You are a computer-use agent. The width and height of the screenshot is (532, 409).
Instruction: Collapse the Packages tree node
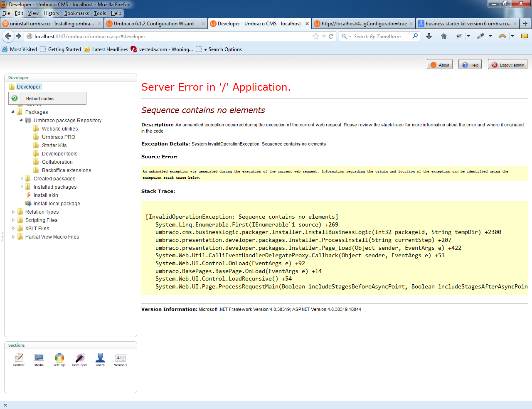click(x=13, y=112)
